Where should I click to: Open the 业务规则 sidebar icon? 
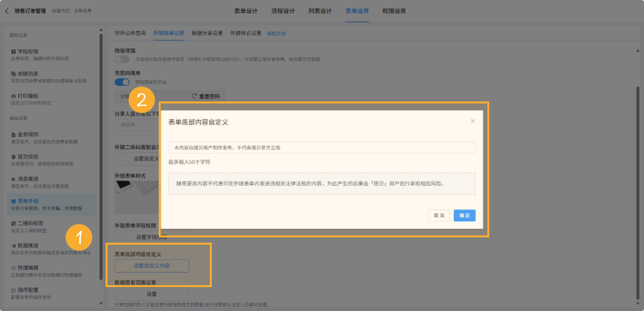click(x=13, y=135)
